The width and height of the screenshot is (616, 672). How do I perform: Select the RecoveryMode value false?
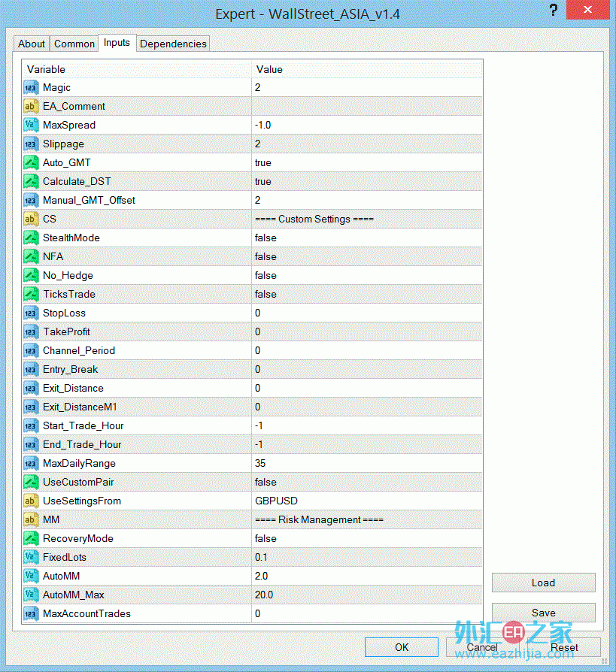coord(266,539)
